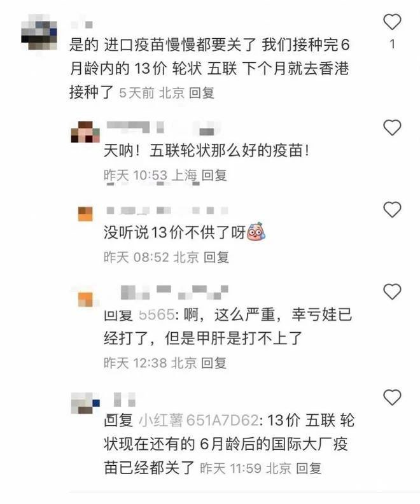
Task: Reply to the 昨天 11:59 北京 comment
Action: [x=309, y=468]
